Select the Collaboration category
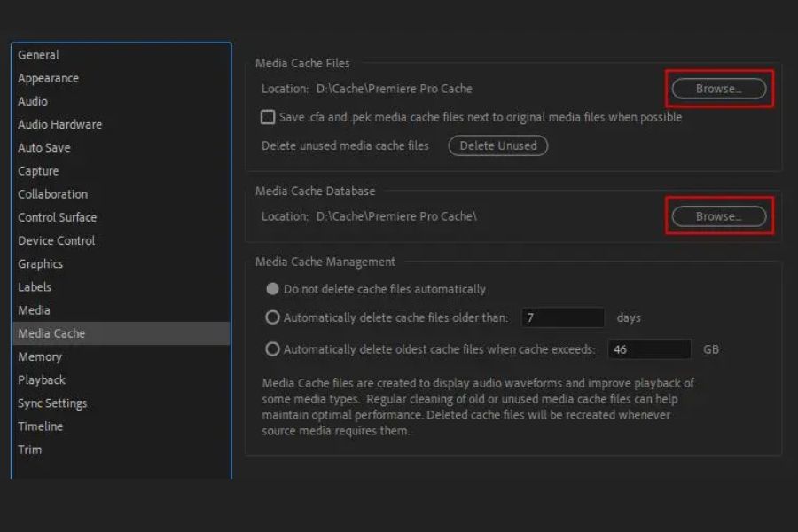 point(52,194)
